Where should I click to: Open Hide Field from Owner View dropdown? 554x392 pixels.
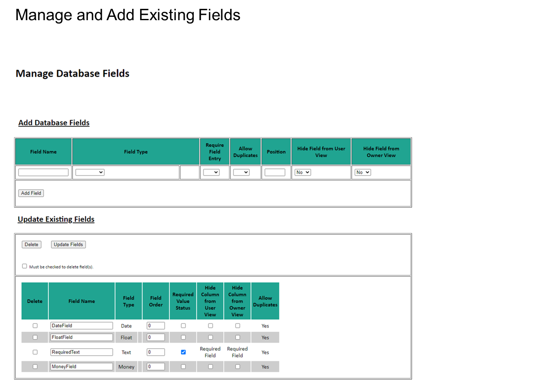[363, 172]
